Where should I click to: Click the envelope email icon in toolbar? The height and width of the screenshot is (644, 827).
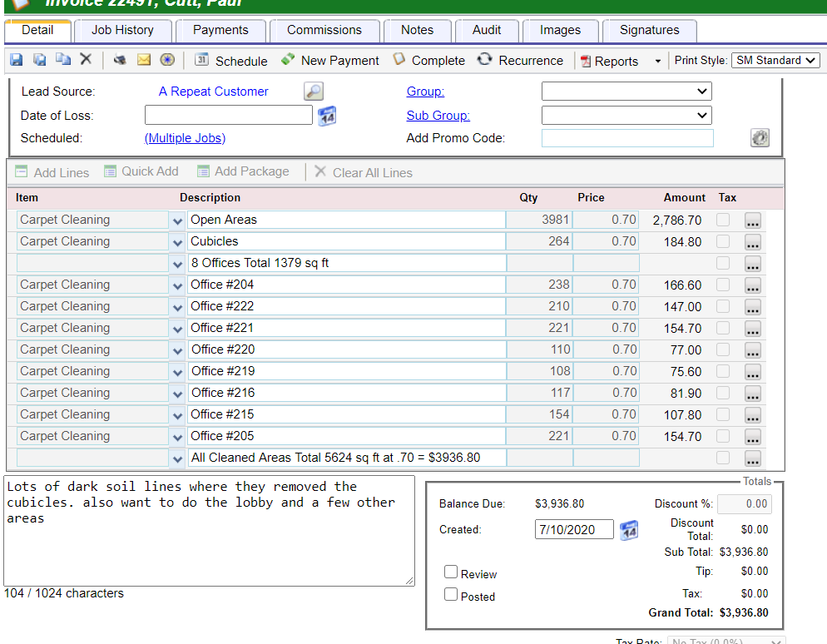(x=143, y=60)
